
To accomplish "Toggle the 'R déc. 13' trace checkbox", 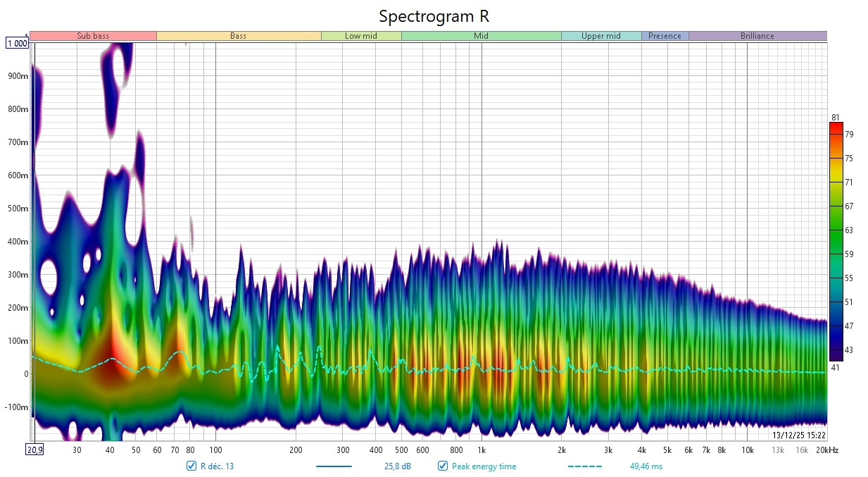I will 191,466.
